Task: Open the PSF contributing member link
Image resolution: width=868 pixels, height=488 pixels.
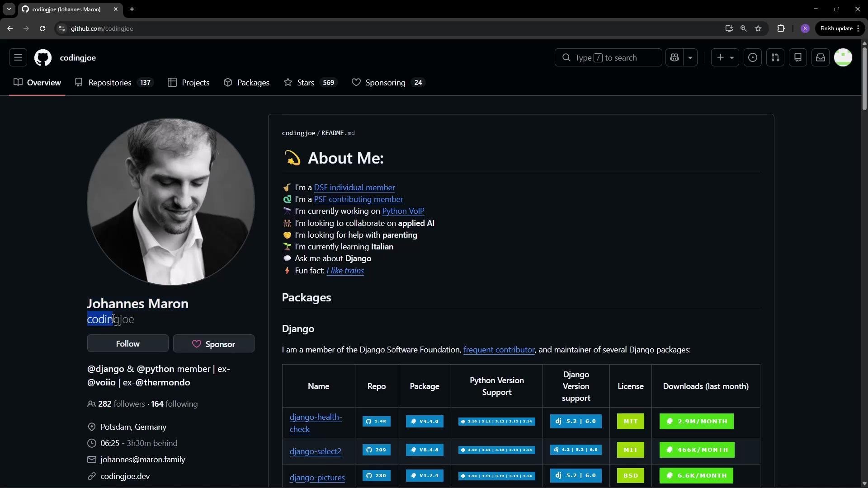Action: click(359, 199)
